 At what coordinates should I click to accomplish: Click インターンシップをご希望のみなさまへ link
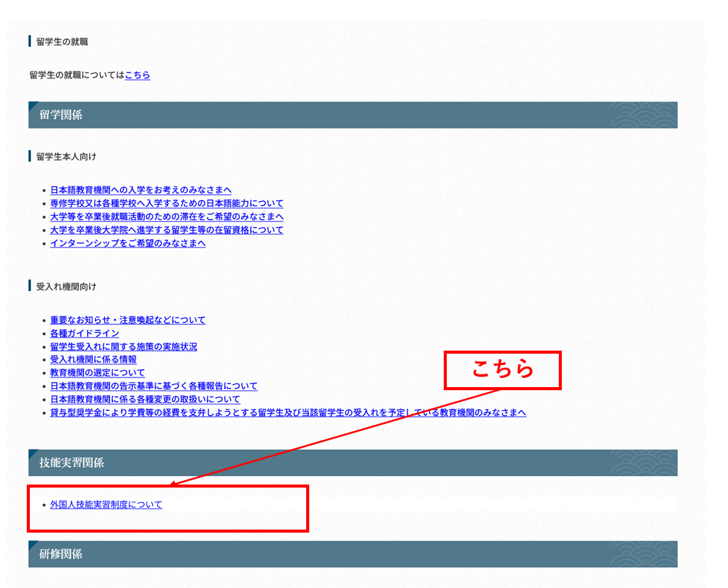click(128, 243)
